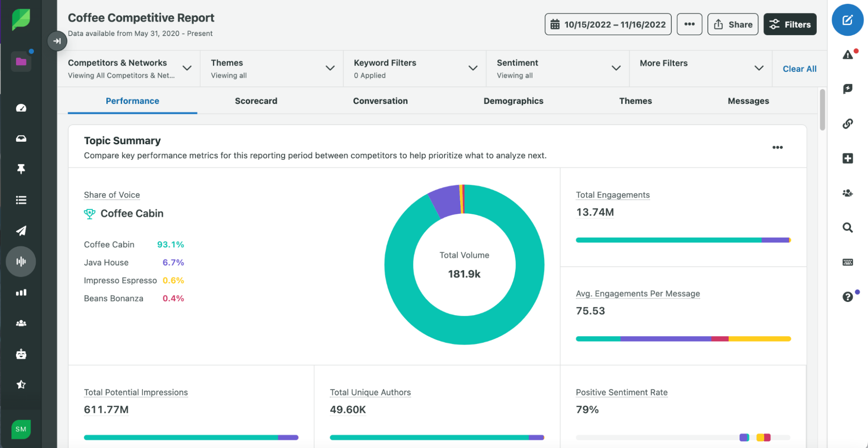Click the link shortener icon

pos(847,123)
